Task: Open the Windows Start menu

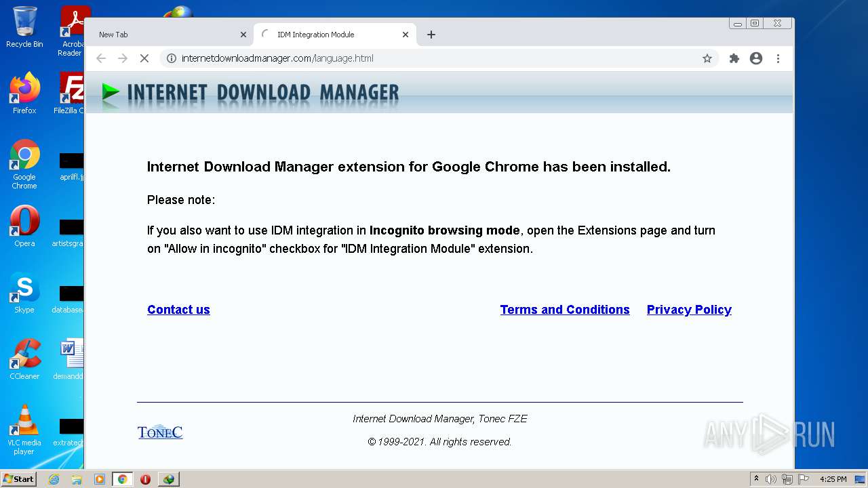Action: tap(19, 479)
